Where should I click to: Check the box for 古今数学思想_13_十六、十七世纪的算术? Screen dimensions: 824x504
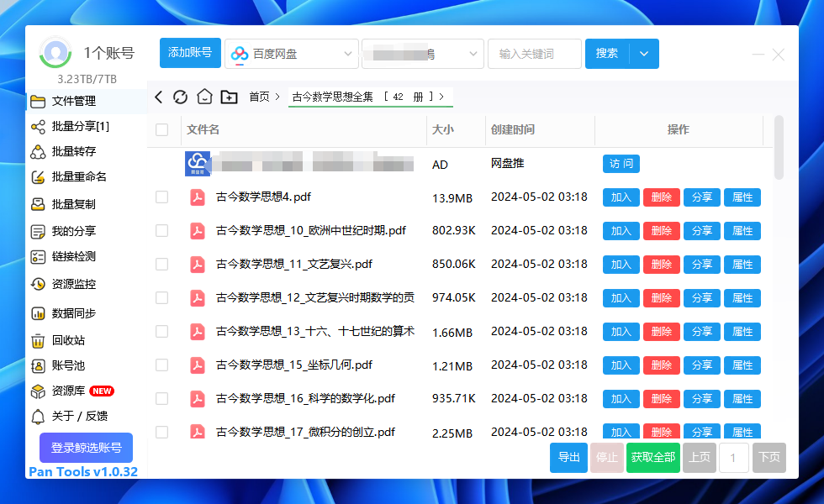161,331
